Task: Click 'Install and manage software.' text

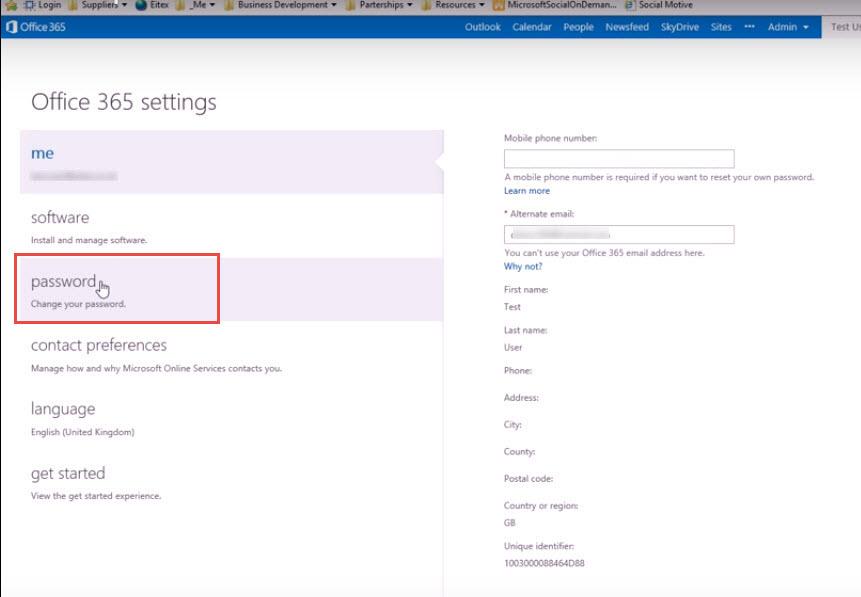Action: (x=89, y=240)
